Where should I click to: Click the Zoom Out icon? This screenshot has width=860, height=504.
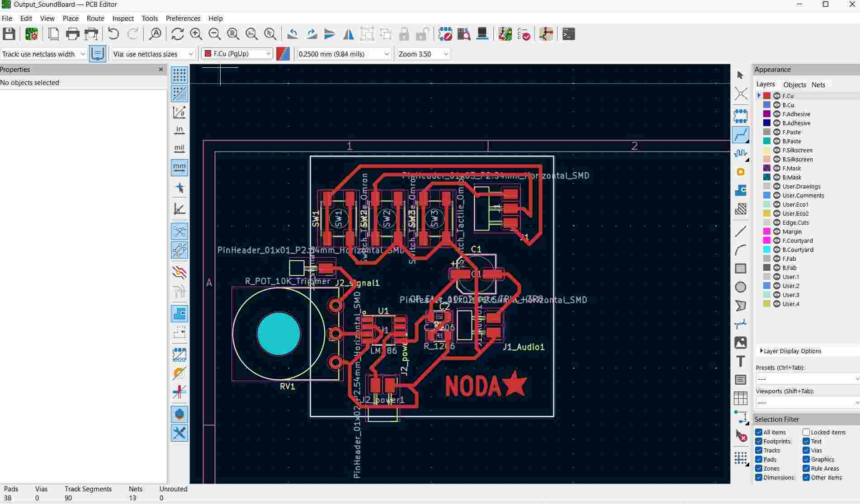[x=214, y=34]
